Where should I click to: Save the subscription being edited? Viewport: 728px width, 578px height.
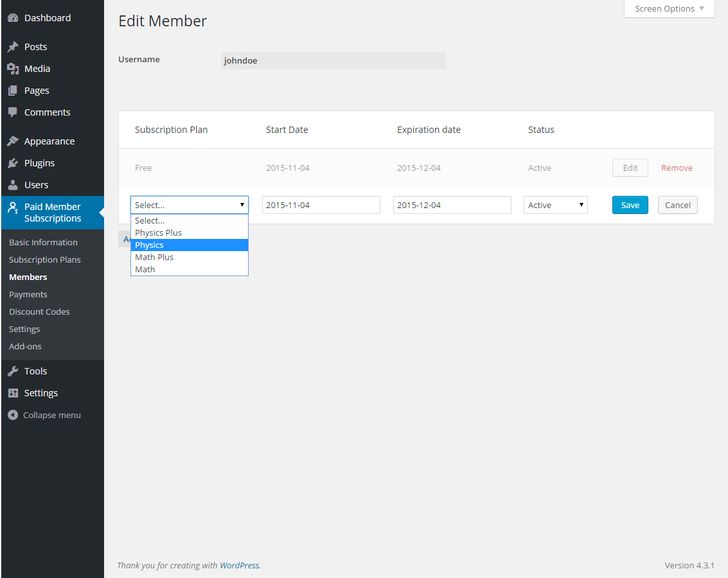point(630,204)
